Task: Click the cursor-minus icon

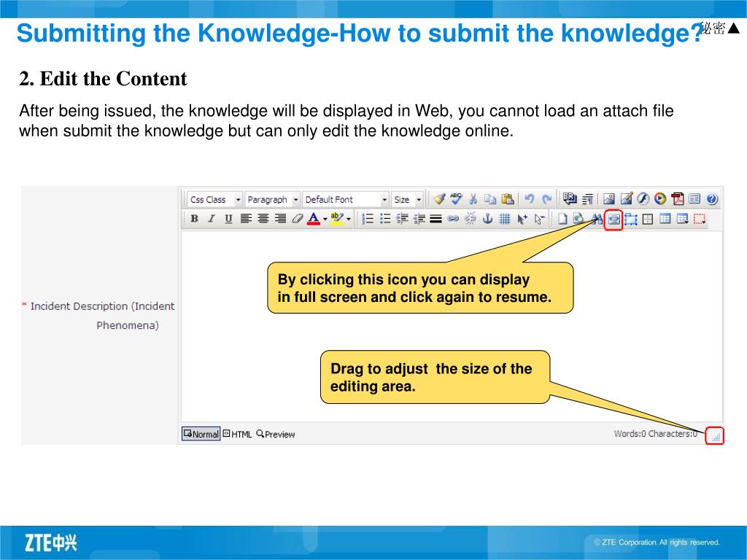Action: (539, 219)
